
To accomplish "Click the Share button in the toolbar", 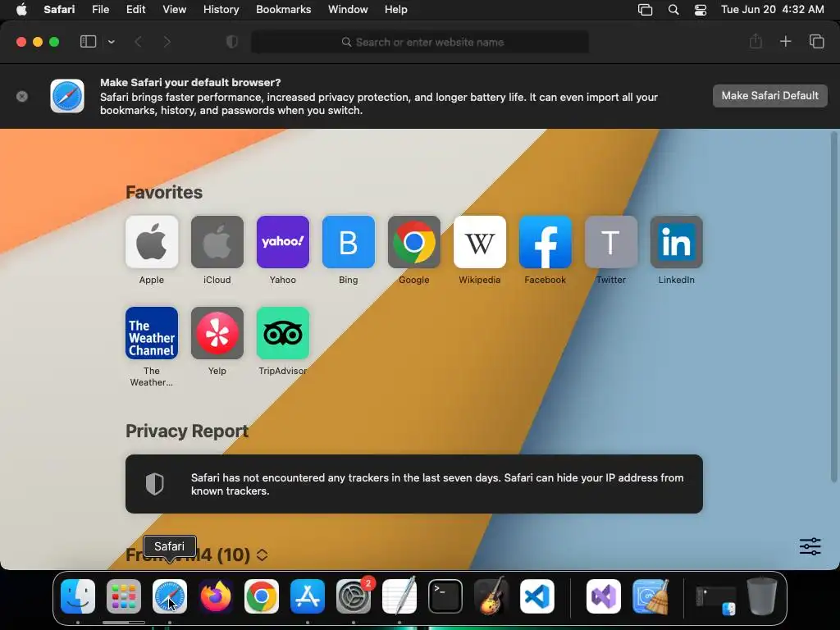I will click(x=756, y=41).
